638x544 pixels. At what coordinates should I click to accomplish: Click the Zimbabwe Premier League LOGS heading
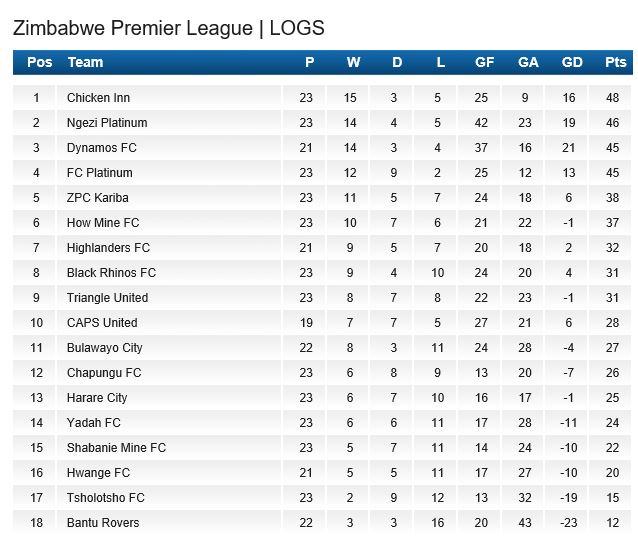168,28
